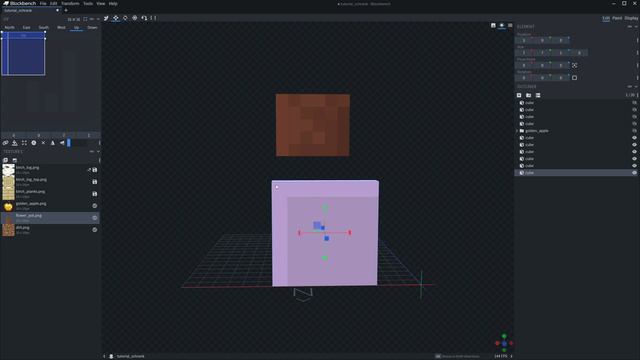Select the golden_apple.png texture thumbnail
The width and height of the screenshot is (640, 360).
tap(8, 206)
